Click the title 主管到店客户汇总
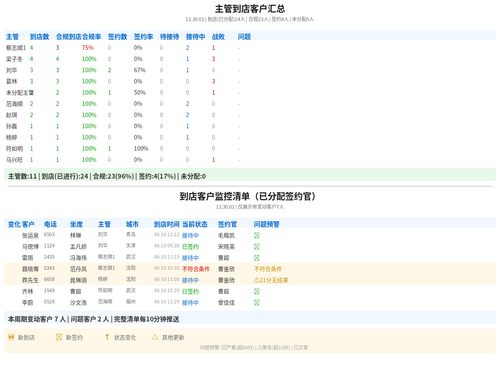This screenshot has height=370, width=500. (x=250, y=9)
